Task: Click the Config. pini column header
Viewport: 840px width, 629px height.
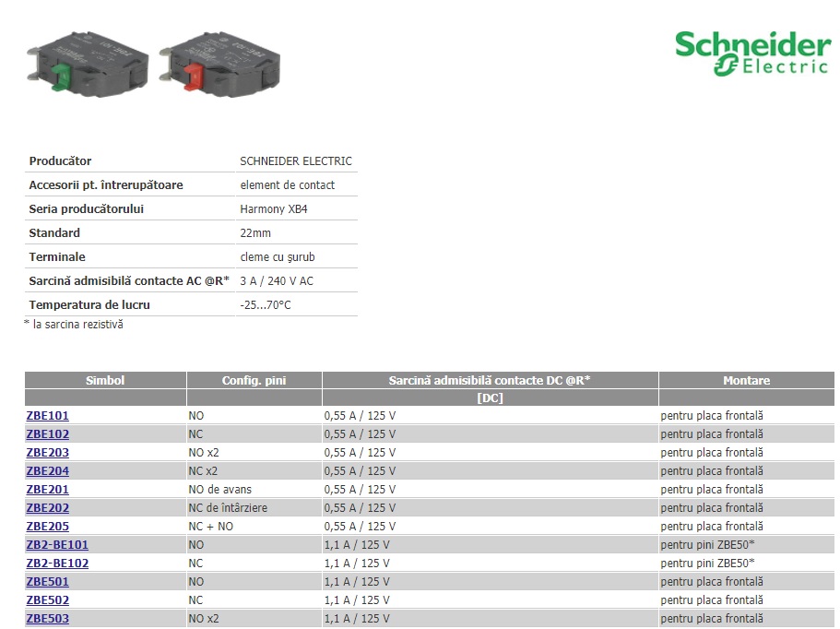Action: pyautogui.click(x=254, y=380)
